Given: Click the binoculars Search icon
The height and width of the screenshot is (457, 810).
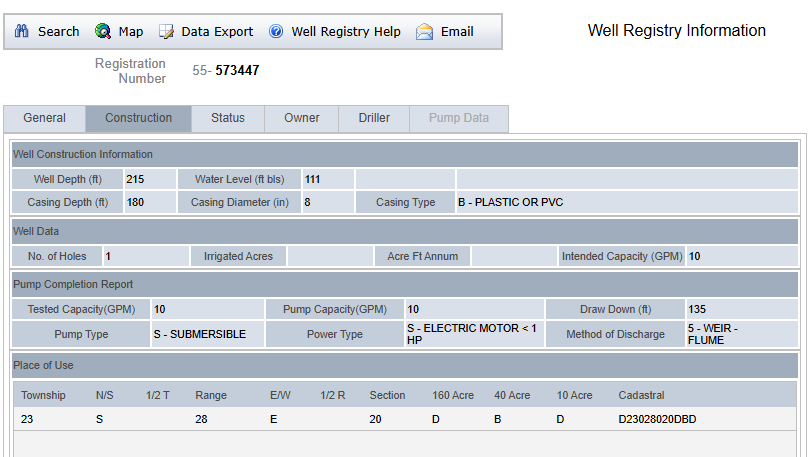Looking at the screenshot, I should click(22, 31).
